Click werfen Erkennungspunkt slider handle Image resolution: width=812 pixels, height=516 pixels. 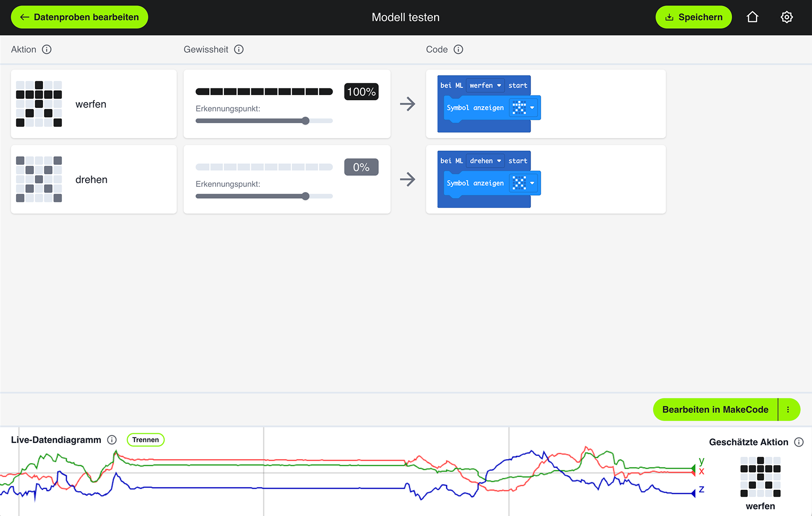(x=306, y=121)
